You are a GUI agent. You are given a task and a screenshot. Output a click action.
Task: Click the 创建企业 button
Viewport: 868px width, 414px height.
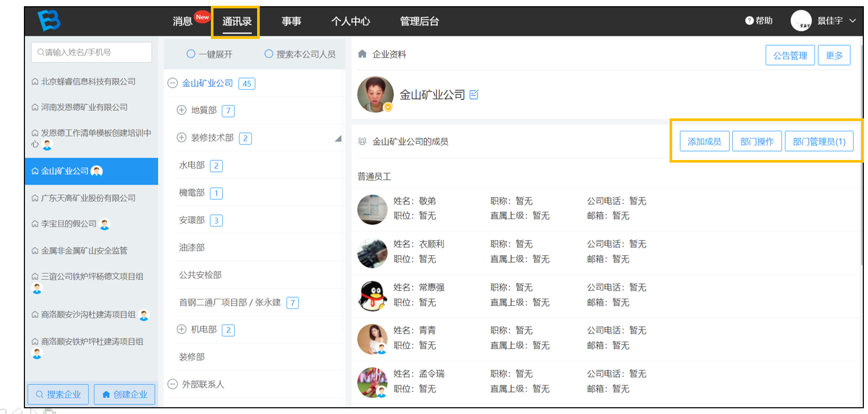pyautogui.click(x=125, y=395)
